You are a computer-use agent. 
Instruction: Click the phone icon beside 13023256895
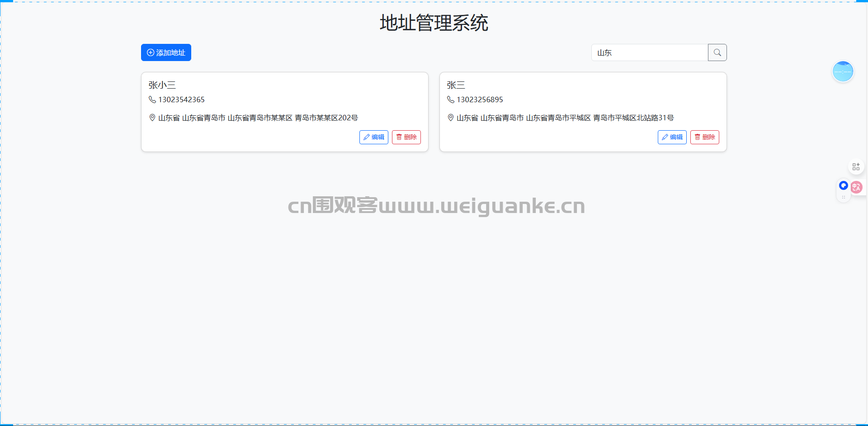point(451,99)
